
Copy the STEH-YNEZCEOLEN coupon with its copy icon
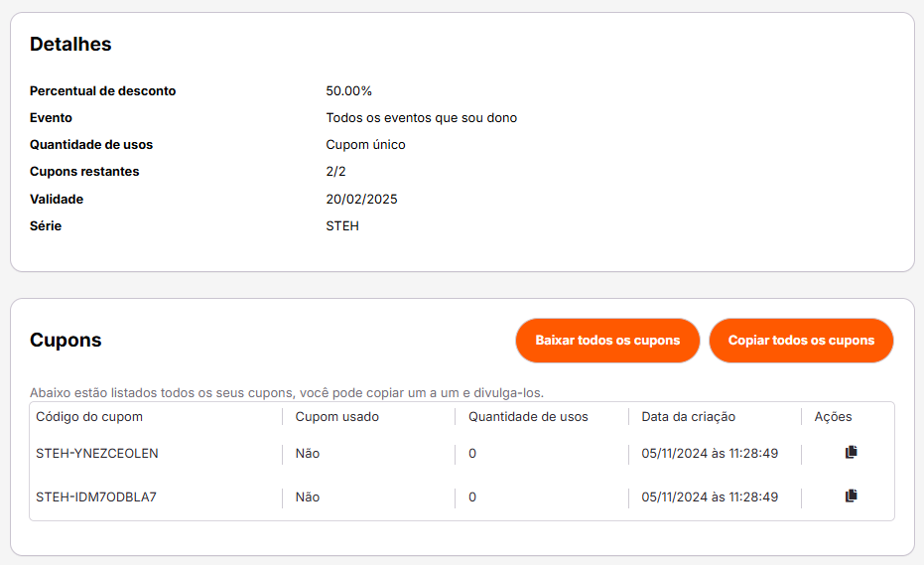[851, 453]
